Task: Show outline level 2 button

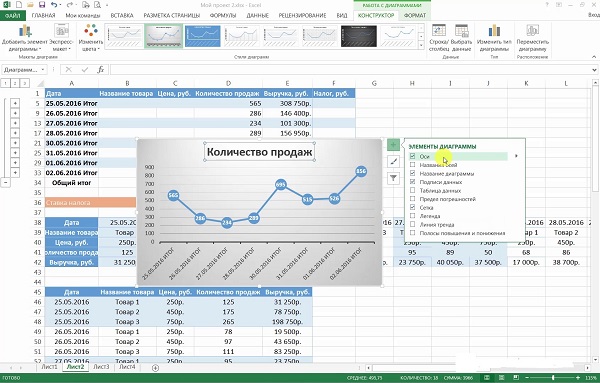Action: click(15, 83)
